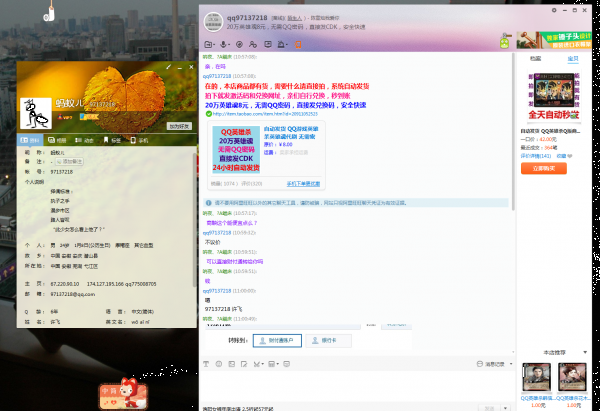Click the screen share monitor icon
600x411 pixels.
(x=268, y=45)
